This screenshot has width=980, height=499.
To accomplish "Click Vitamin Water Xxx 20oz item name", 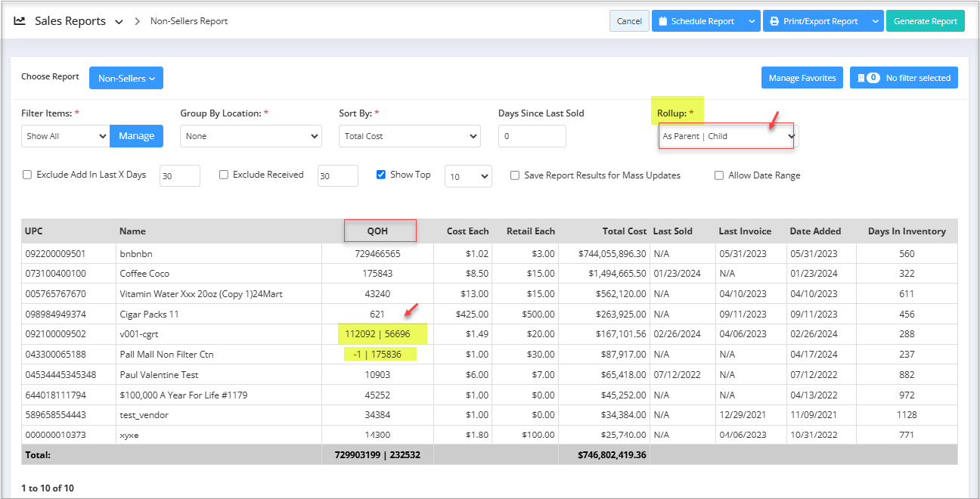I will tap(201, 294).
